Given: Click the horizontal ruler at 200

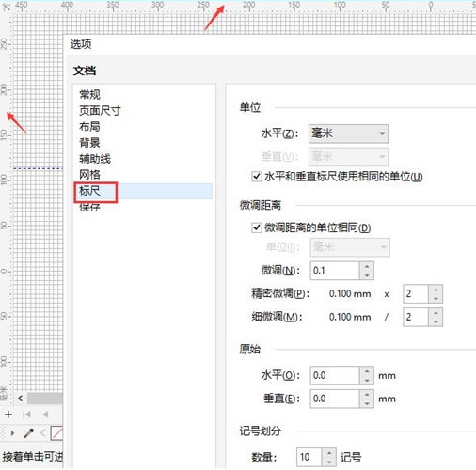Looking at the screenshot, I should 248,5.
